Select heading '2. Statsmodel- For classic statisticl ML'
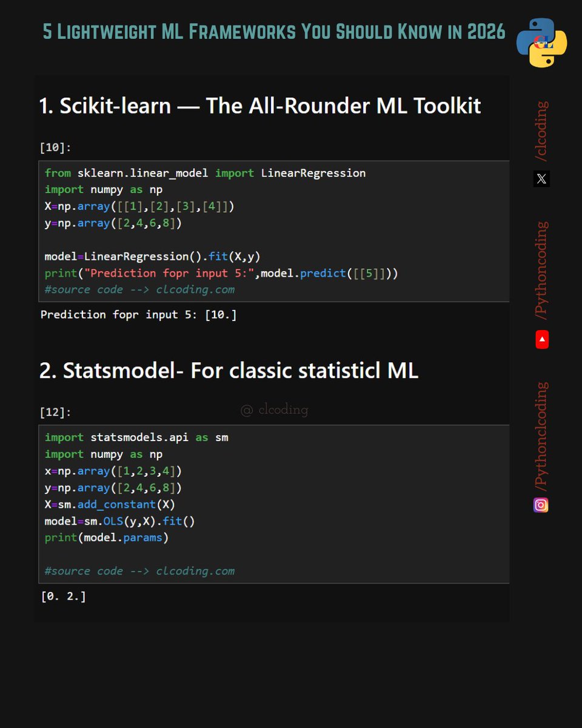The width and height of the screenshot is (582, 728). click(229, 371)
